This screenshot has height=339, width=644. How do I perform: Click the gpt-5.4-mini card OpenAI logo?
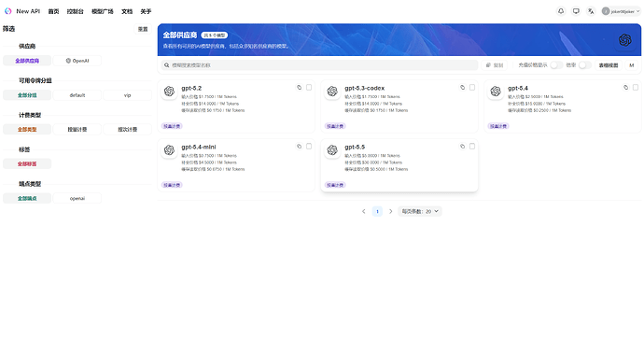(x=169, y=150)
